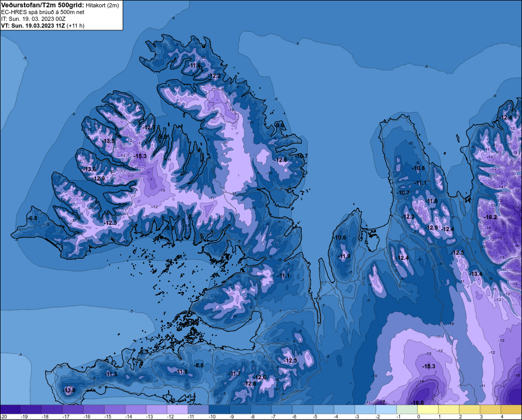The height and width of the screenshot is (420, 522).
Task: Click the -13.5 temperature label
Action: tap(109, 141)
